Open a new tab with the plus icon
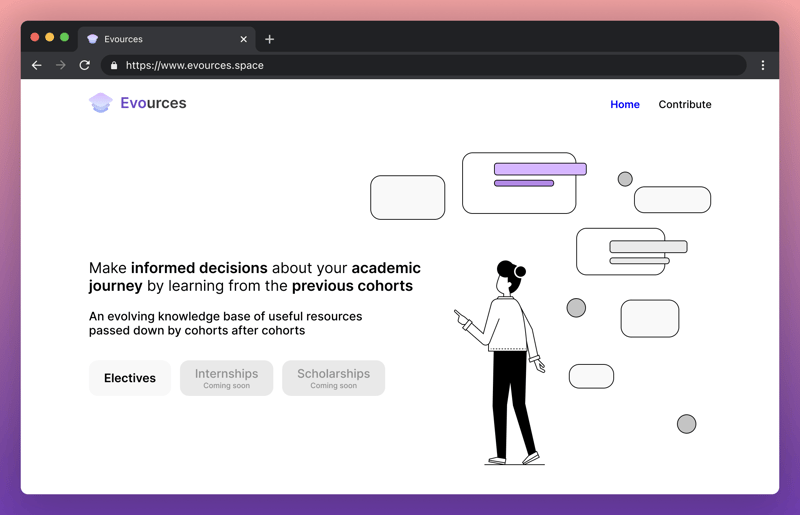 (269, 39)
